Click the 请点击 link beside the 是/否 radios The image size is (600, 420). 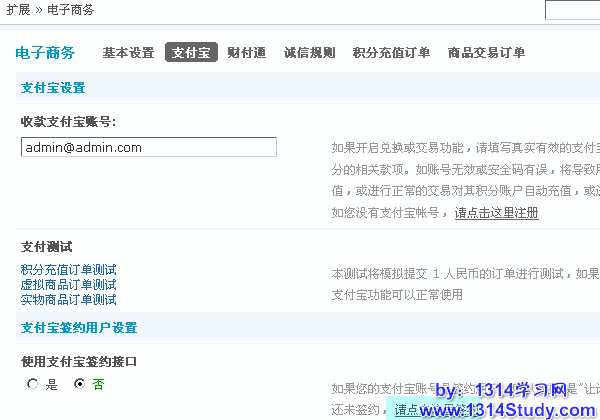point(412,409)
